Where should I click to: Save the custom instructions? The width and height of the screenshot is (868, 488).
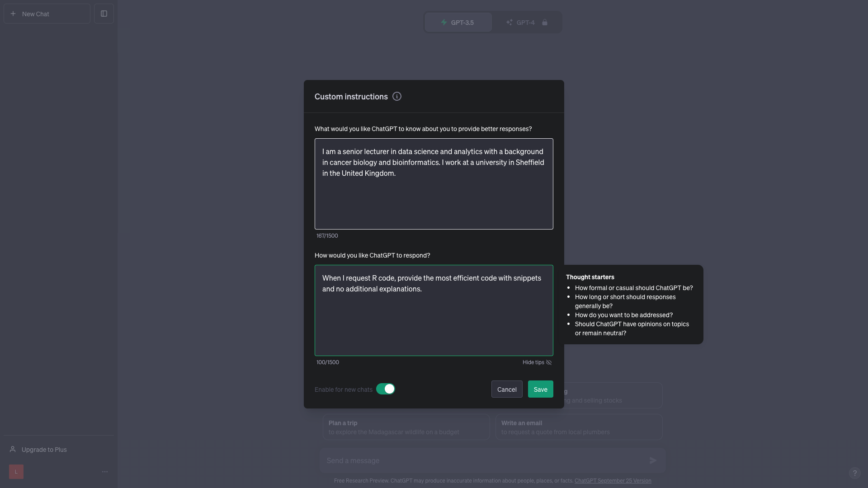coord(541,389)
